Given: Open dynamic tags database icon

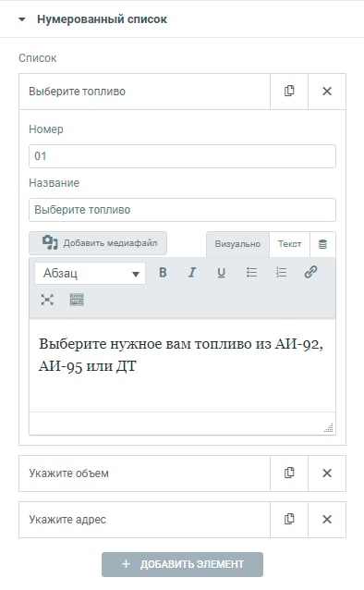Looking at the screenshot, I should (x=322, y=244).
